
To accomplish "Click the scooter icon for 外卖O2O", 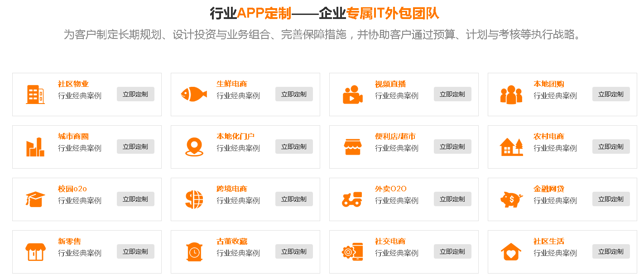I will (x=352, y=199).
